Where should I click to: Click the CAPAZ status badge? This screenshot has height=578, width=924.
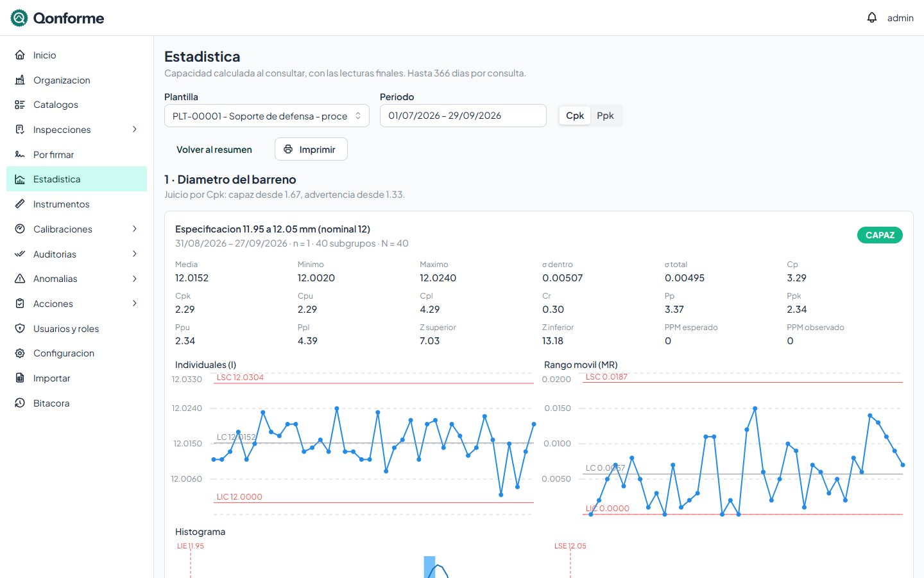[x=880, y=235]
